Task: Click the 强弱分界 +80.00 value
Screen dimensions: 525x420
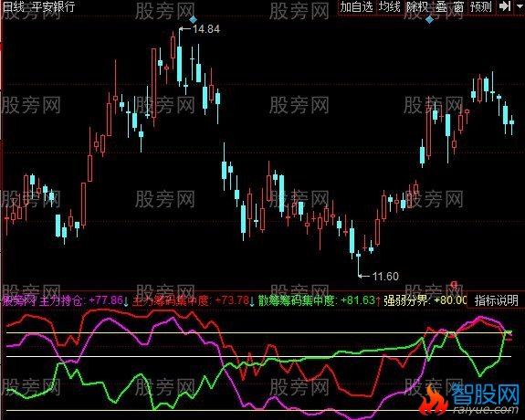Action: 425,300
